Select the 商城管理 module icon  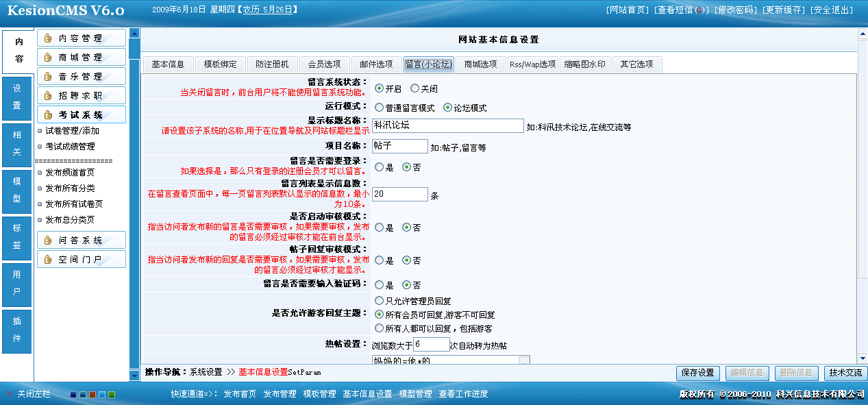48,57
